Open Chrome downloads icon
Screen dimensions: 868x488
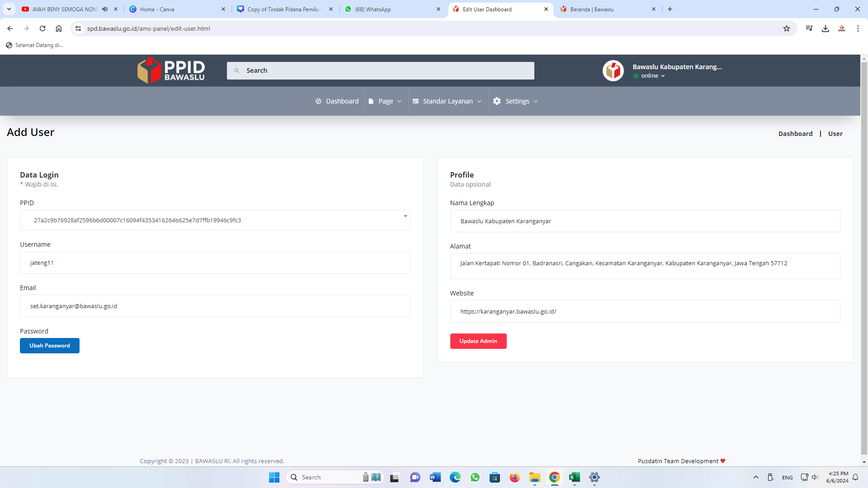(x=826, y=28)
